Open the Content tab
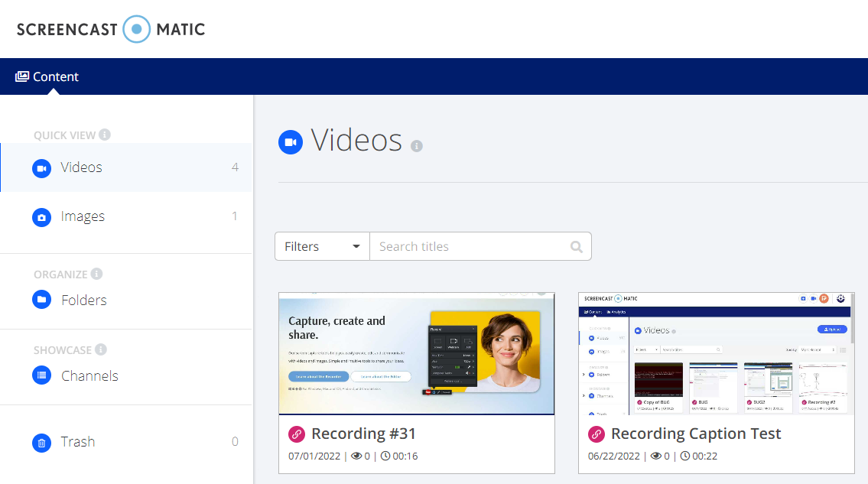Viewport: 868px width, 484px height. coord(47,76)
